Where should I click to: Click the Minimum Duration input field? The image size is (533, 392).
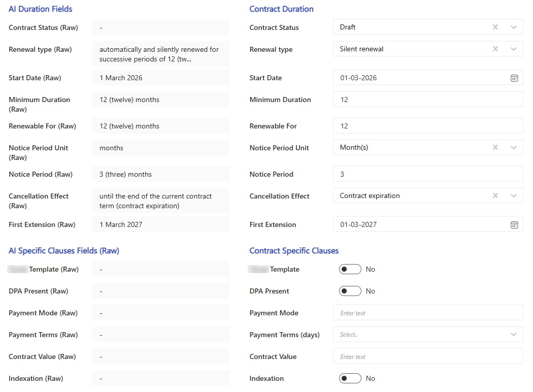click(428, 100)
